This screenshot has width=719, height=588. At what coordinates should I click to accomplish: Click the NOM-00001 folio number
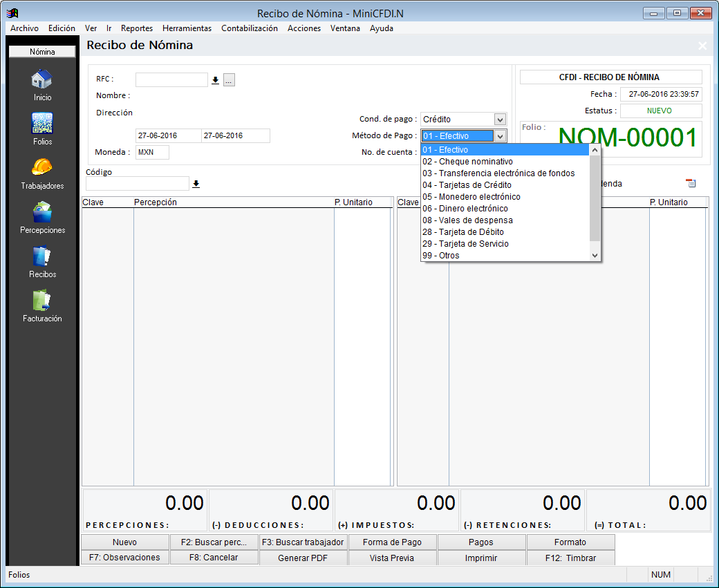point(627,137)
